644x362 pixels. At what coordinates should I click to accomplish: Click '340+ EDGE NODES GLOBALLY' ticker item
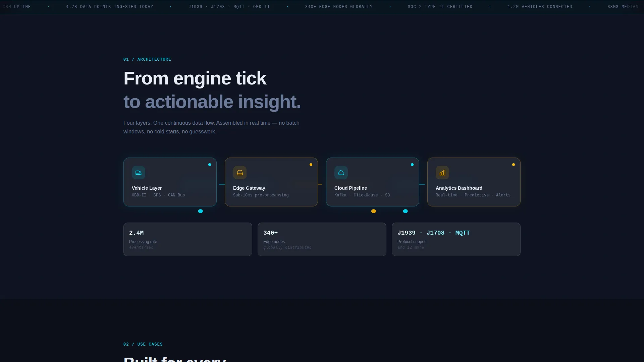[x=339, y=7]
